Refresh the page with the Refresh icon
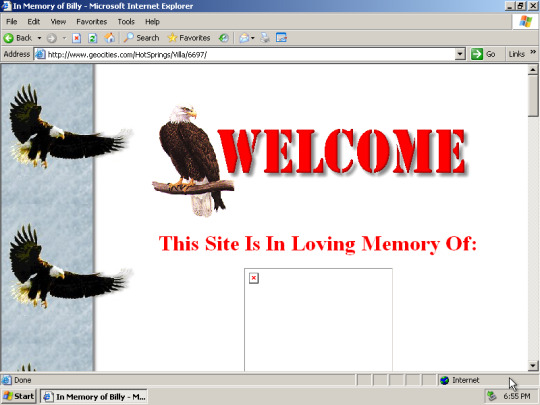Image resolution: width=540 pixels, height=405 pixels. [92, 38]
